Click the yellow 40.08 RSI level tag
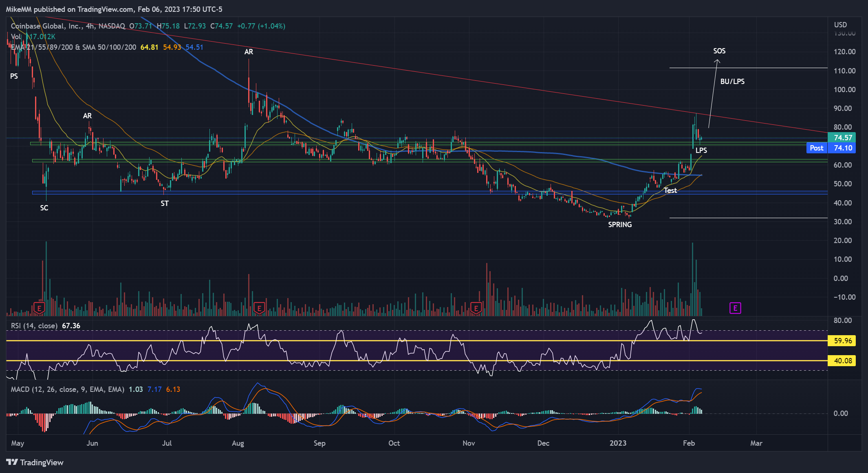 tap(842, 360)
